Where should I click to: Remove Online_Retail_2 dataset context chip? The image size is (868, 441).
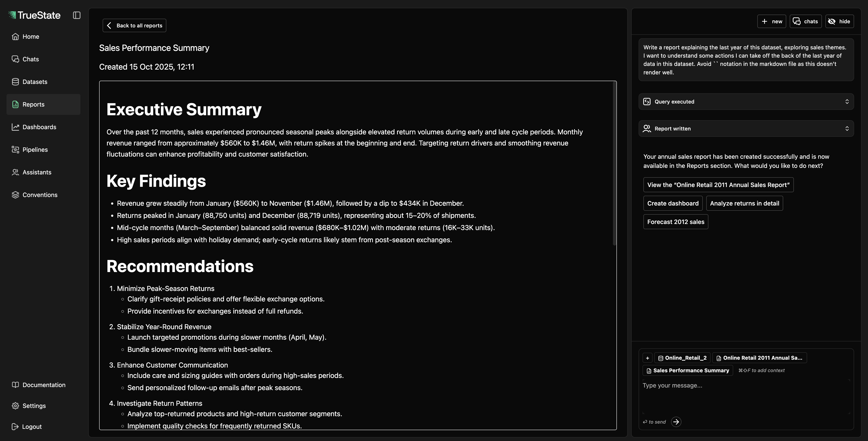coord(682,358)
